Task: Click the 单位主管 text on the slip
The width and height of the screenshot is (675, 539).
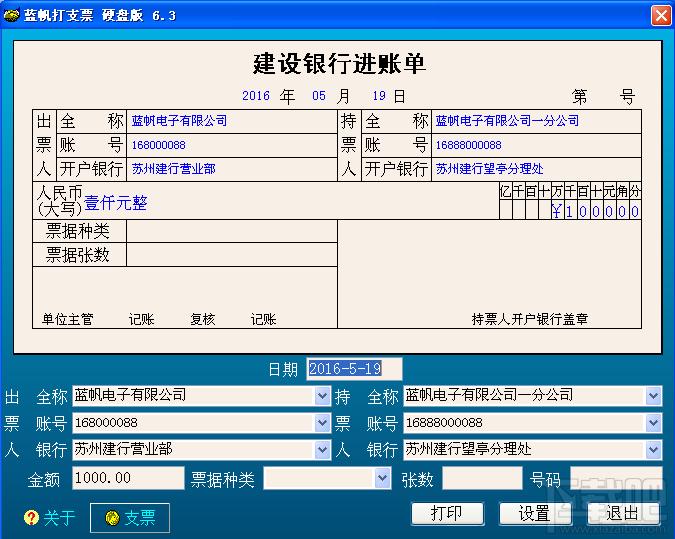Action: pos(68,319)
